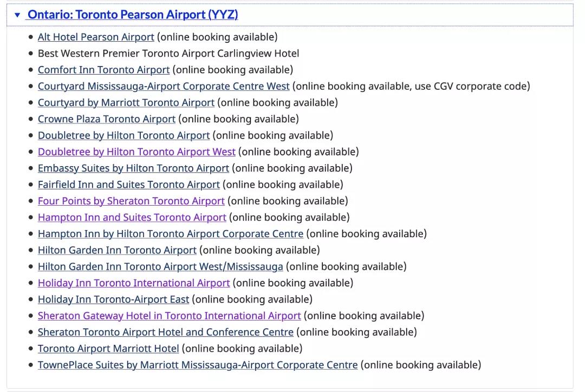Viewport: 585px width, 392px height.
Task: Visit Embassy Suites by Hilton Toronto Airport
Action: (x=133, y=168)
